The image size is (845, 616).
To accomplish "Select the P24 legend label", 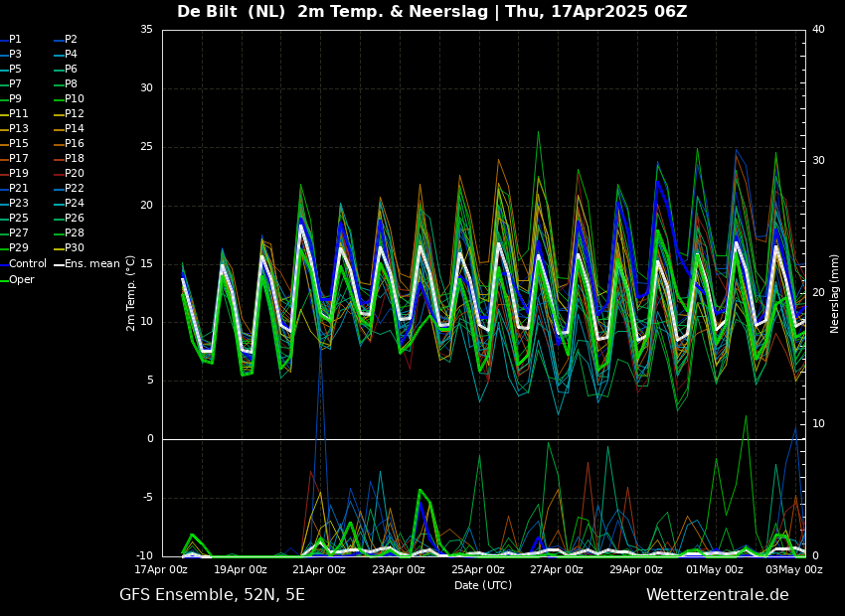I will pyautogui.click(x=74, y=204).
